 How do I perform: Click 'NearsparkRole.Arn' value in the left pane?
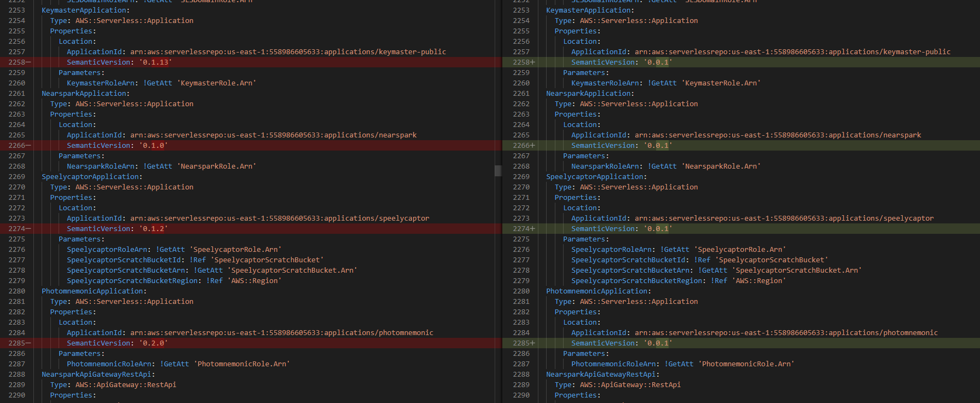pyautogui.click(x=216, y=166)
